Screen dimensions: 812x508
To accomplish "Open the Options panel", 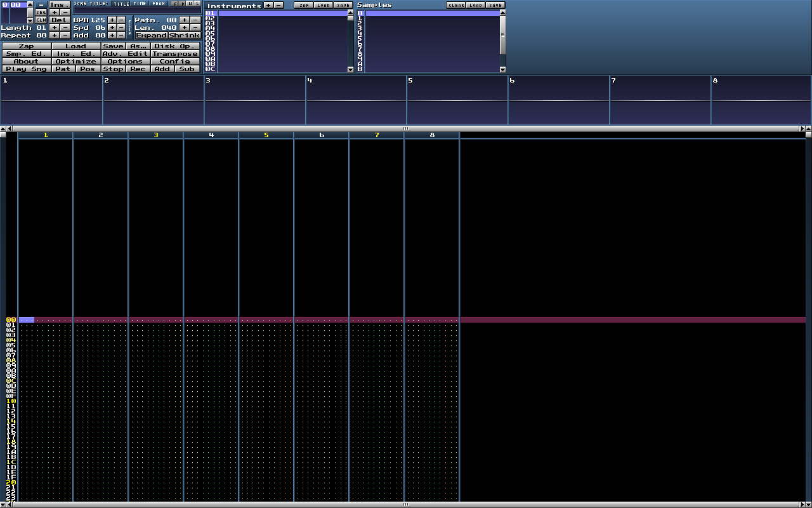I will (126, 62).
